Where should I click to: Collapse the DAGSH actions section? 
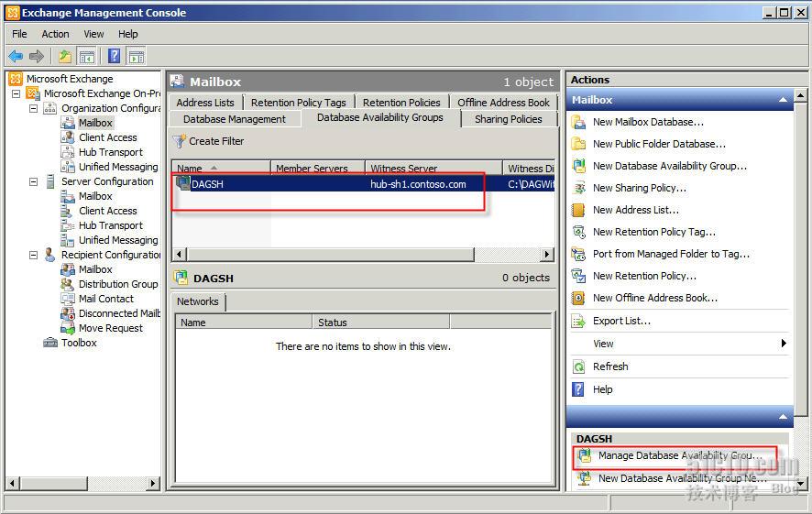[783, 417]
